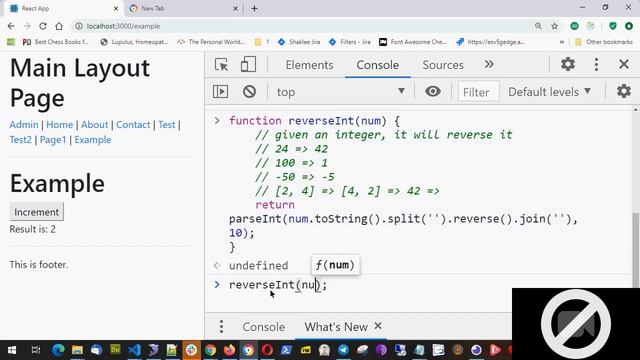Click the Increment button
Image resolution: width=640 pixels, height=360 pixels.
click(x=36, y=212)
